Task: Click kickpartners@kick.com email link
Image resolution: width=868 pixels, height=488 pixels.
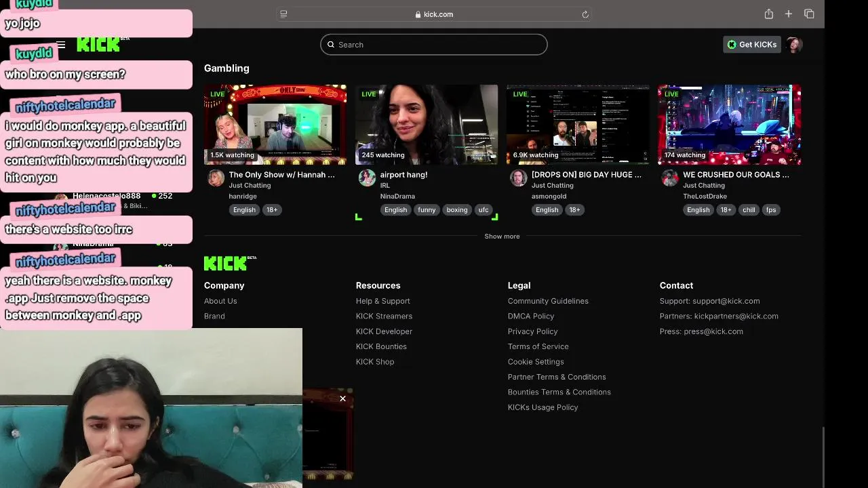Action: [x=736, y=317]
